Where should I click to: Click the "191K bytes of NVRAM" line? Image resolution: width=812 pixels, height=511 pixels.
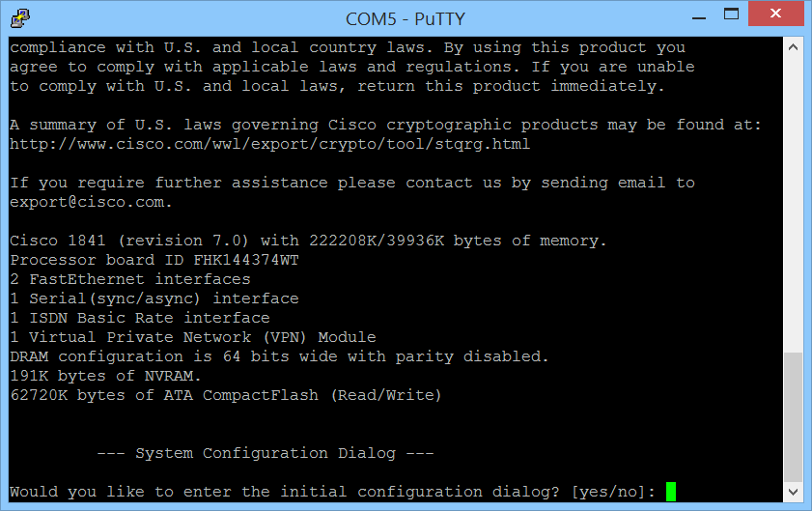(x=106, y=376)
